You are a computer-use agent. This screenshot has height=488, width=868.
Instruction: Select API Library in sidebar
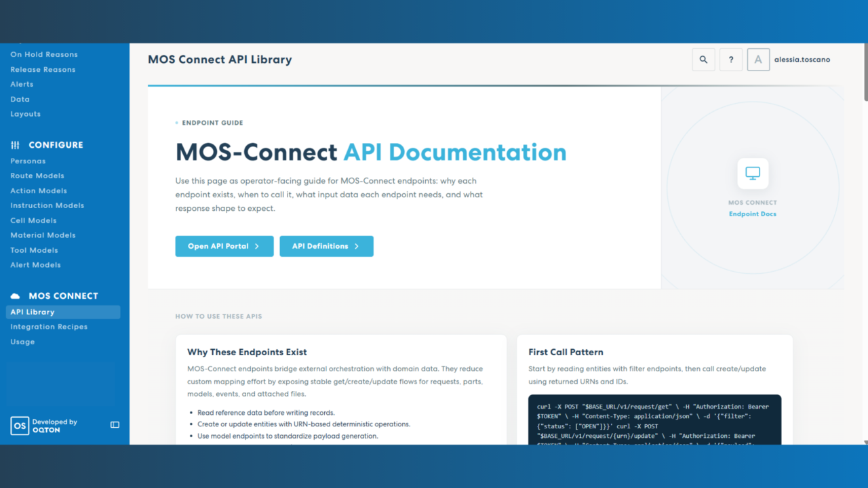(63, 312)
